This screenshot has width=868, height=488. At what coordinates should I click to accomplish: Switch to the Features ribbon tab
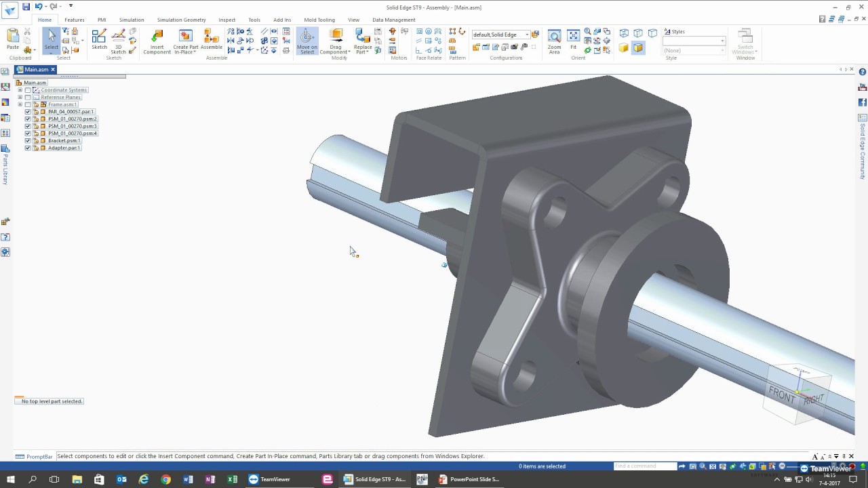click(75, 20)
